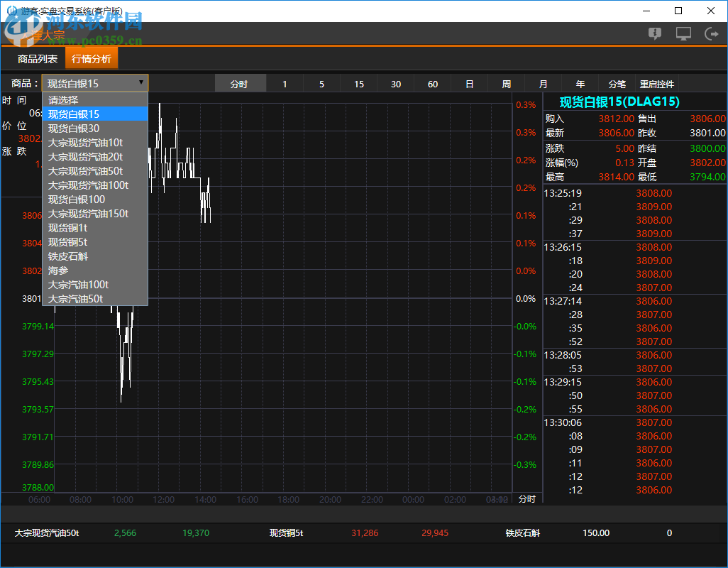Select 请选择 in the product dropdown

(x=94, y=100)
